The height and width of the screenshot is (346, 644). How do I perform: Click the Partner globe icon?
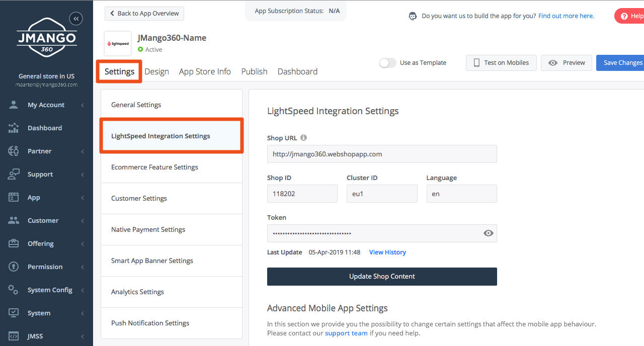[x=14, y=151]
